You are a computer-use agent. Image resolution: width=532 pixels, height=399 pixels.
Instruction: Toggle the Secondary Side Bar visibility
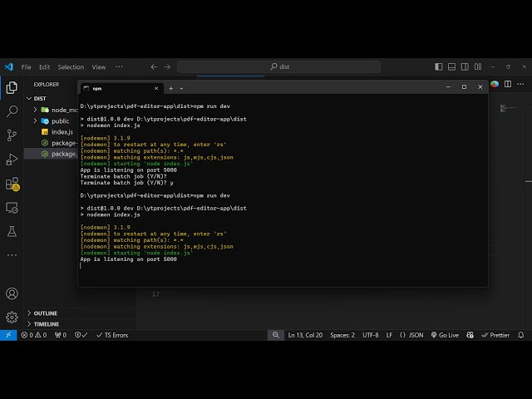click(x=466, y=66)
